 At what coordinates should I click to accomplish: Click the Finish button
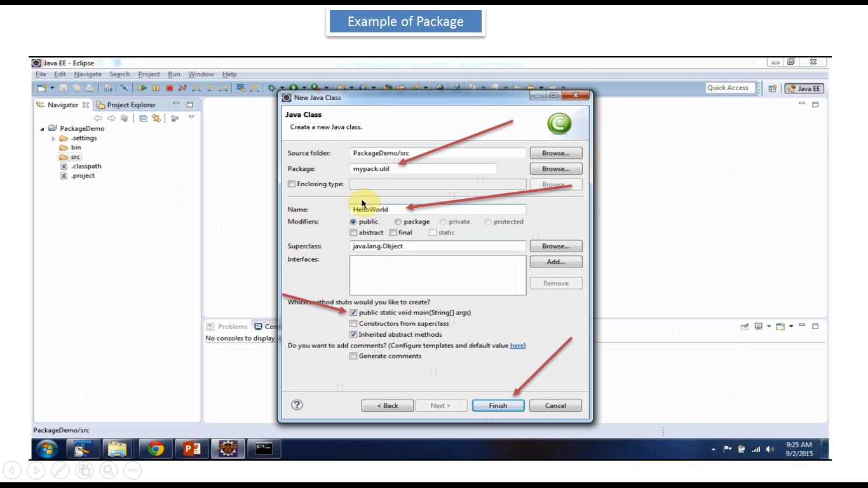498,405
